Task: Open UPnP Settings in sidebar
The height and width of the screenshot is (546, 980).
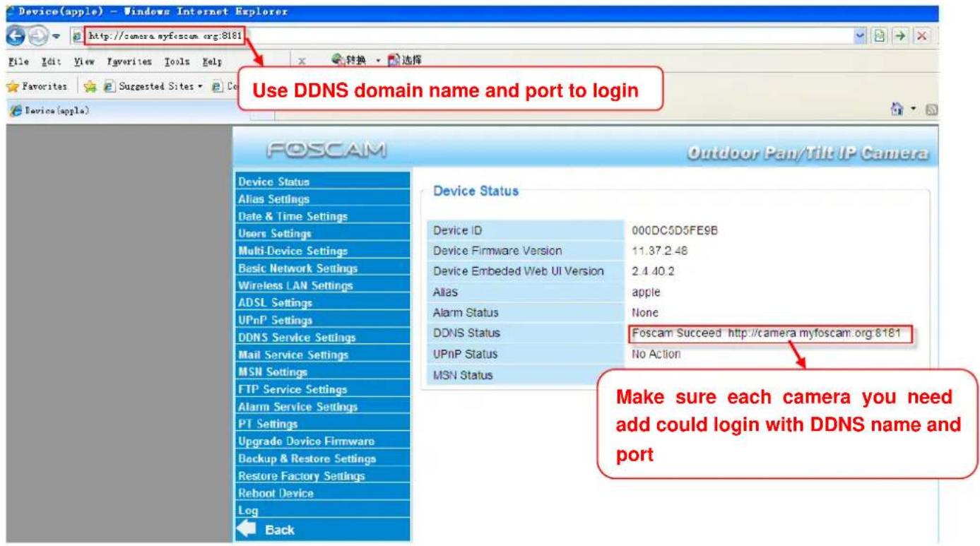Action: pos(322,320)
